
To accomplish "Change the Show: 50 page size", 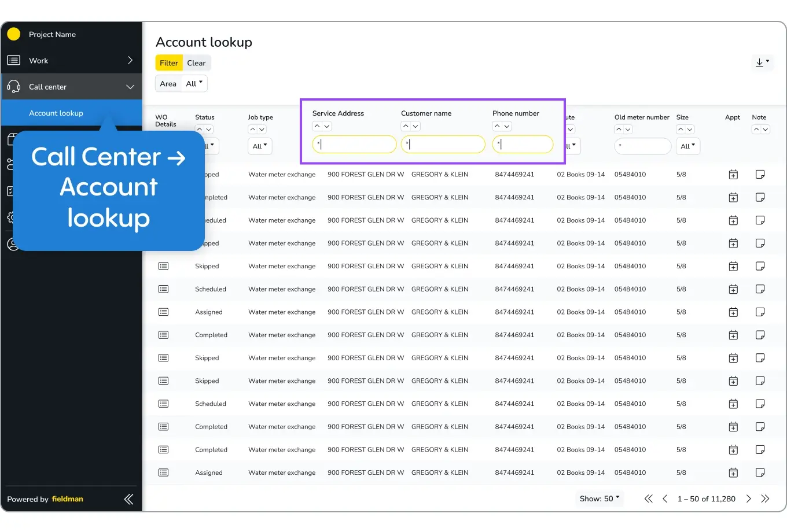I will (x=600, y=498).
